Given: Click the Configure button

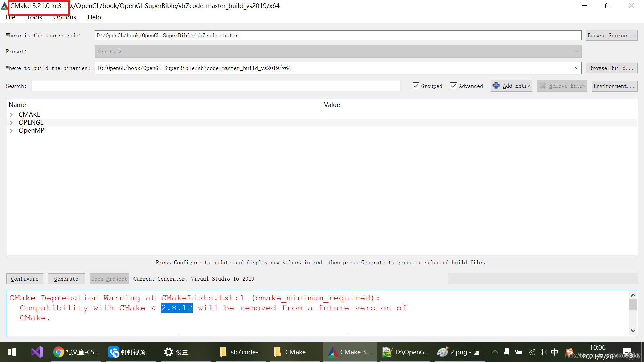Looking at the screenshot, I should pyautogui.click(x=25, y=279).
